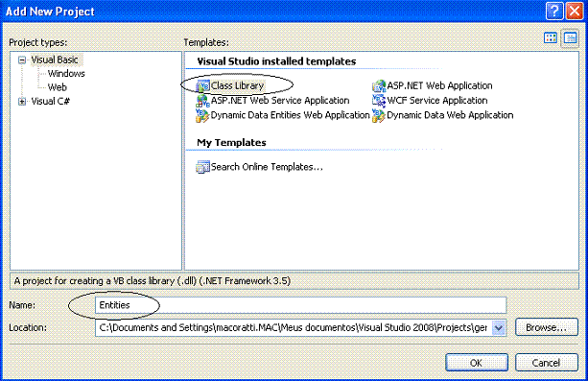588x381 pixels.
Task: Select Visual Basic project type
Action: click(x=55, y=60)
